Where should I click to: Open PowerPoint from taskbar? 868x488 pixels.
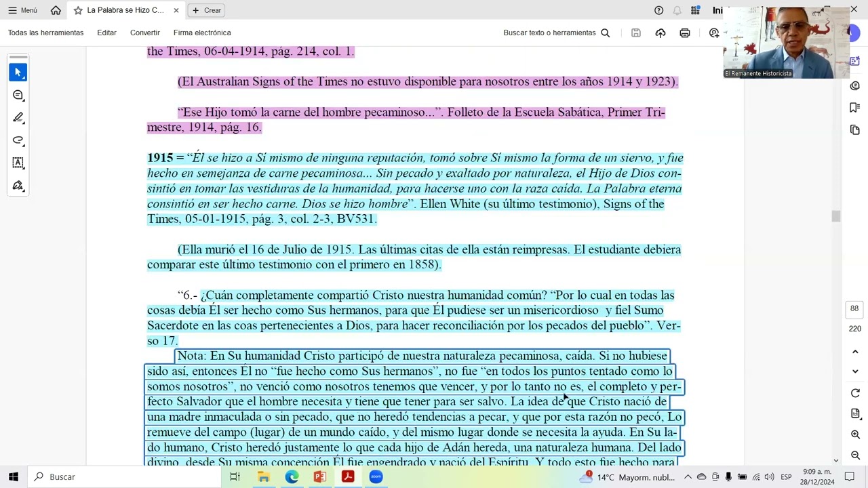[319, 476]
